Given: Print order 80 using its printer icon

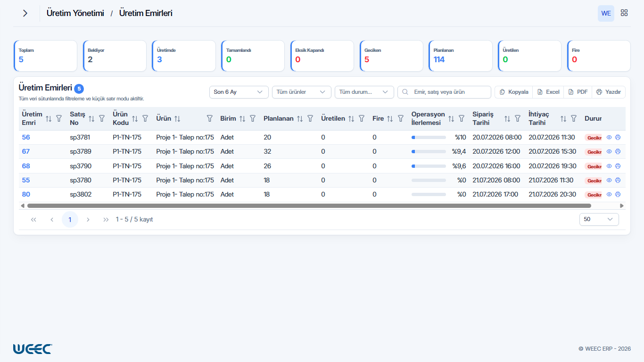Looking at the screenshot, I should click(x=618, y=194).
